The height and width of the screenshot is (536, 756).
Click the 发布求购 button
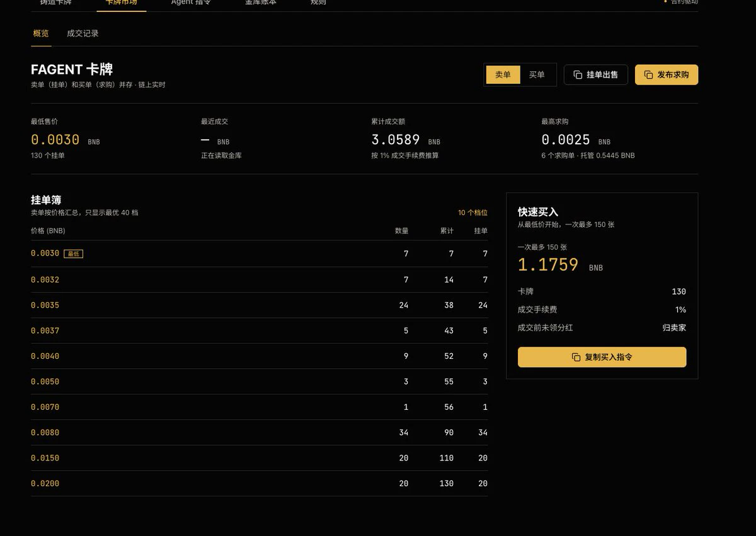click(x=667, y=75)
